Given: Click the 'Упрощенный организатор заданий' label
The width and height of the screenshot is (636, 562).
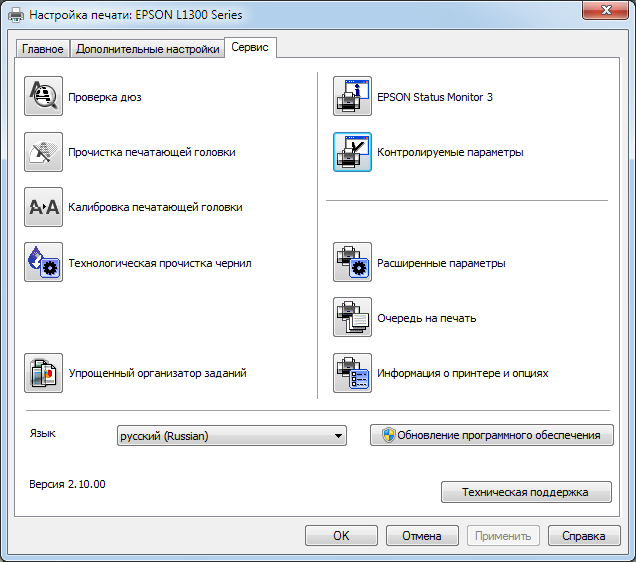Looking at the screenshot, I should [157, 373].
